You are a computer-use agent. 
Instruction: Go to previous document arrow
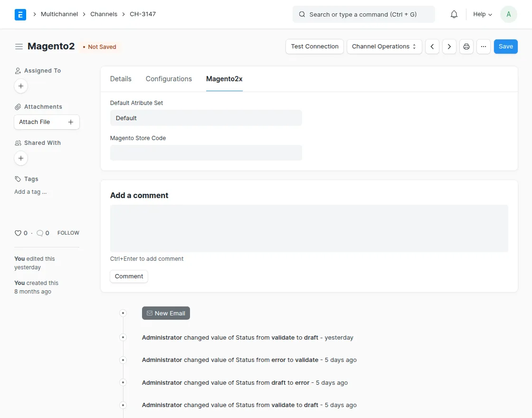(432, 47)
